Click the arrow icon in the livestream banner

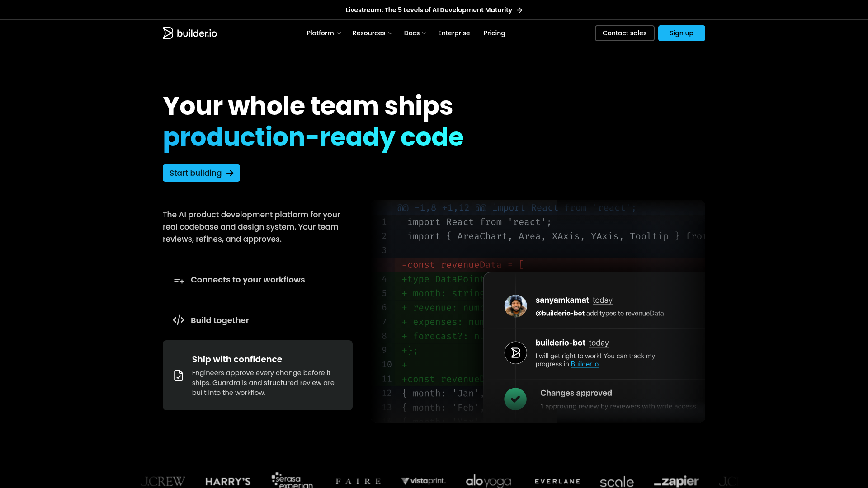pyautogui.click(x=519, y=9)
